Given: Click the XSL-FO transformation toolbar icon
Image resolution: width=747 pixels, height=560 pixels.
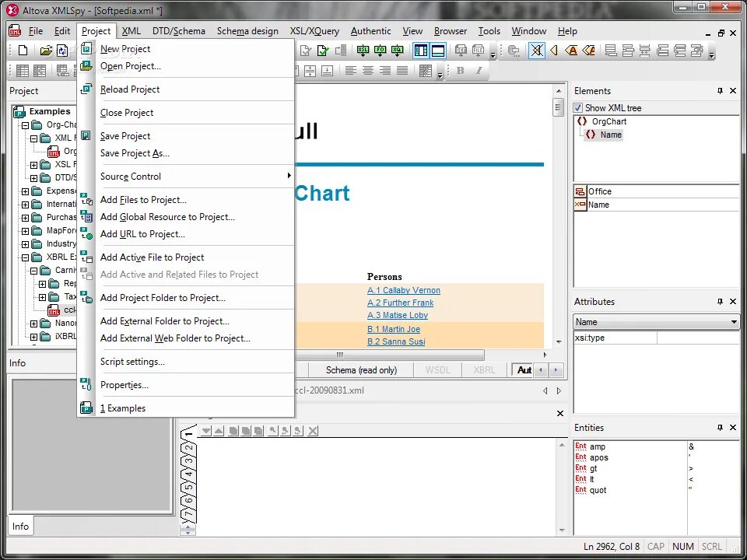Looking at the screenshot, I should pyautogui.click(x=381, y=50).
